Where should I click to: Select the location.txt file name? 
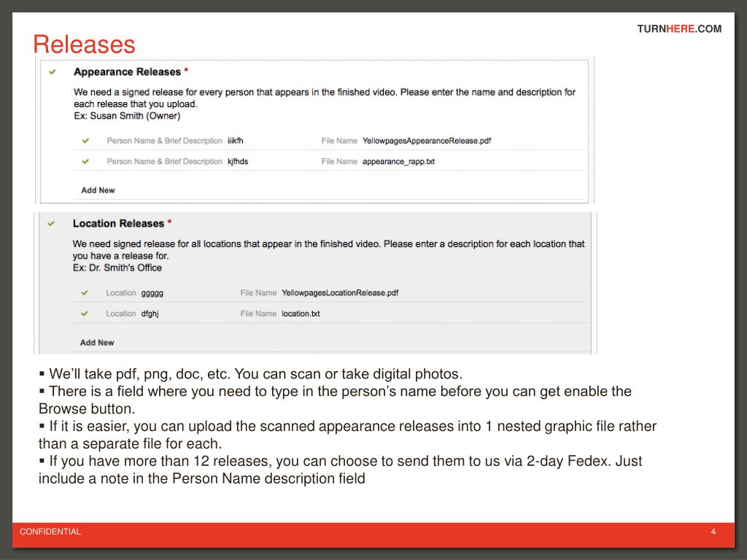click(301, 314)
